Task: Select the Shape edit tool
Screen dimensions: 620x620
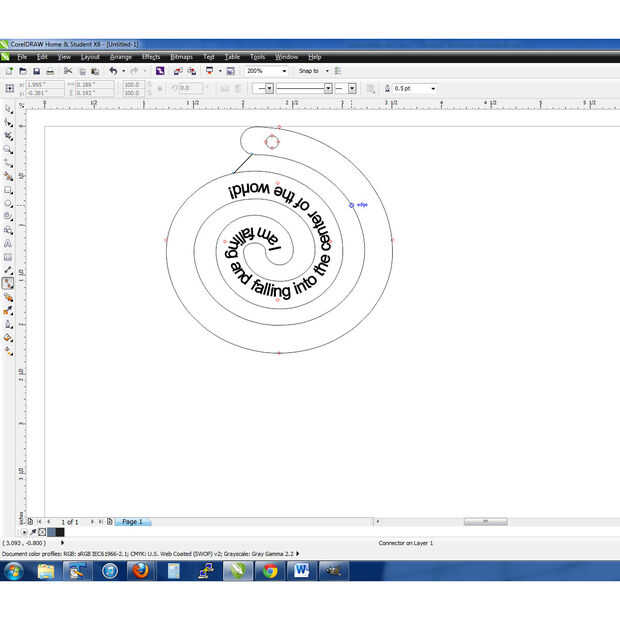Action: 8,123
